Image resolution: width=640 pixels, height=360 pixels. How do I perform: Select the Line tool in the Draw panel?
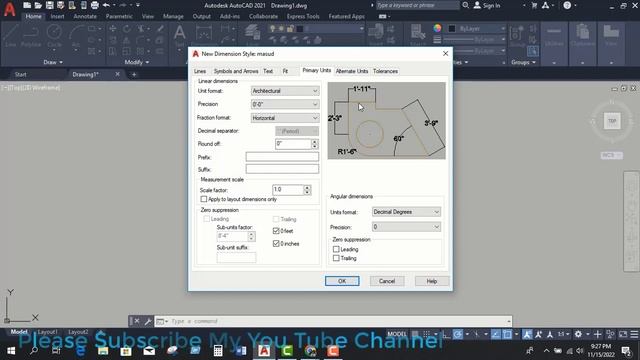[x=11, y=35]
